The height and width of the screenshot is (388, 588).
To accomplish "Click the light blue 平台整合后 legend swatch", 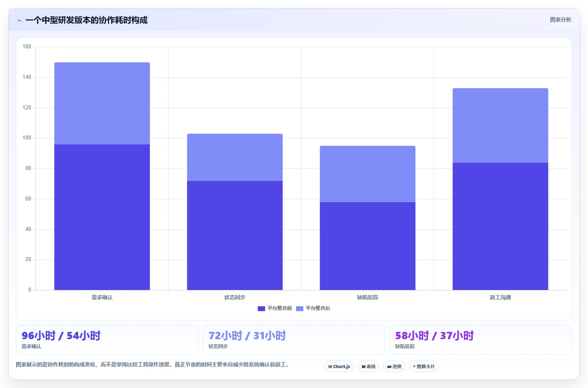I will click(300, 309).
